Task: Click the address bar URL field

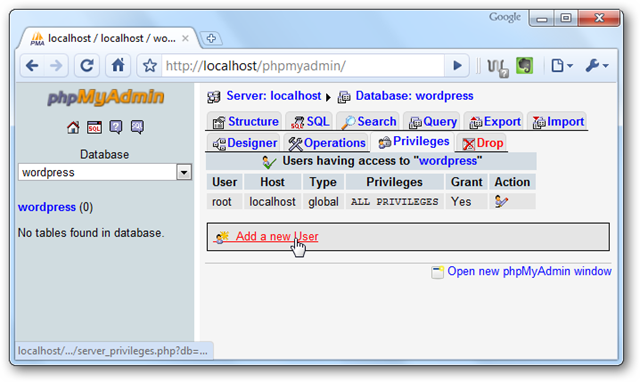Action: click(x=303, y=66)
